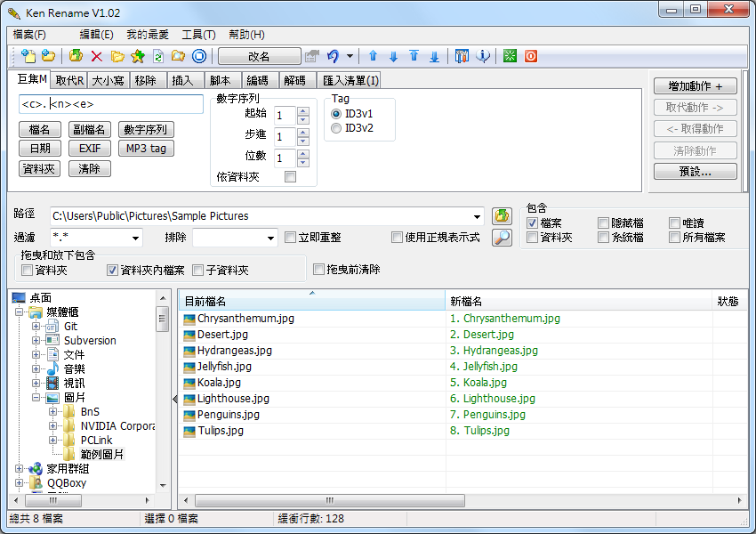
Task: Click the blue down-arrow move-down toolbar icon
Action: click(x=394, y=55)
